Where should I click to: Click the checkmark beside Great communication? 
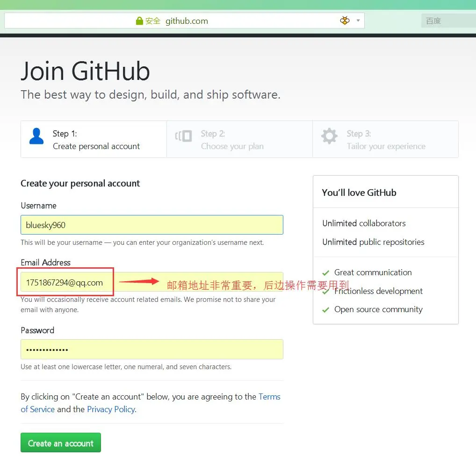click(326, 273)
